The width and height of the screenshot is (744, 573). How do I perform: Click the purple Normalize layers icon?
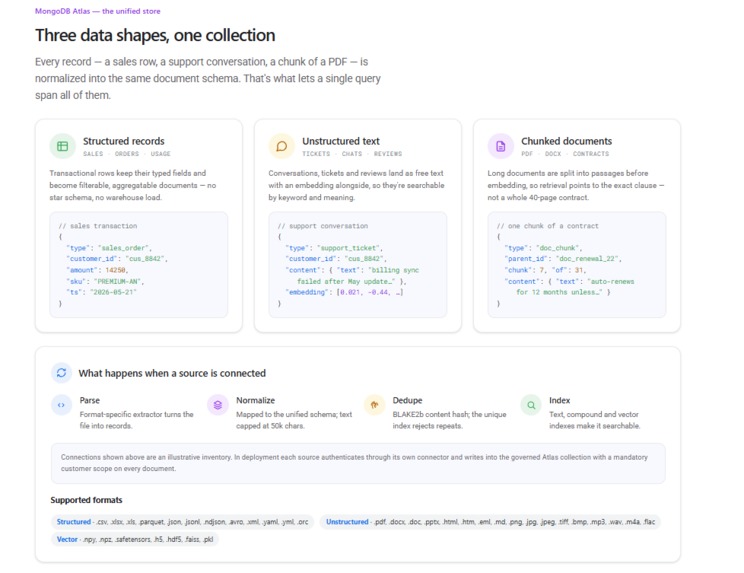point(218,405)
